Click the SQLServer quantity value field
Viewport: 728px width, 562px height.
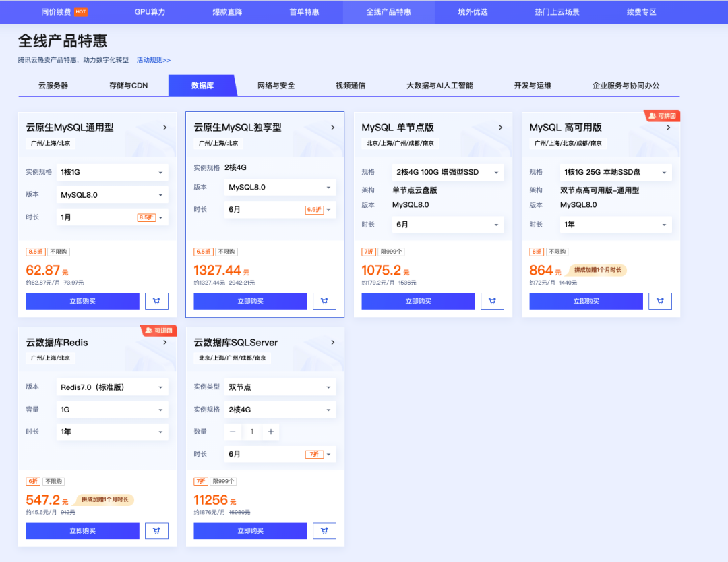[x=251, y=432]
